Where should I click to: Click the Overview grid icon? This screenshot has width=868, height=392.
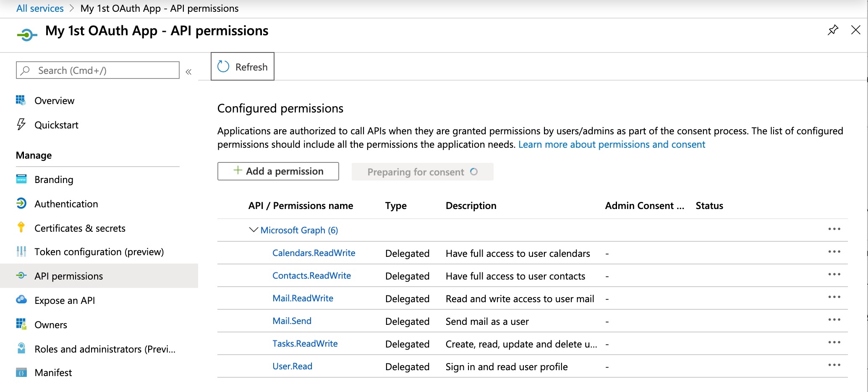21,100
